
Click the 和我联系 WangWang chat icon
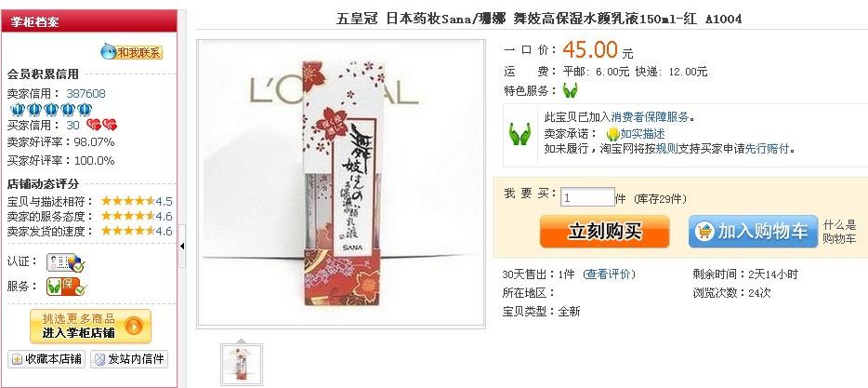tap(131, 52)
